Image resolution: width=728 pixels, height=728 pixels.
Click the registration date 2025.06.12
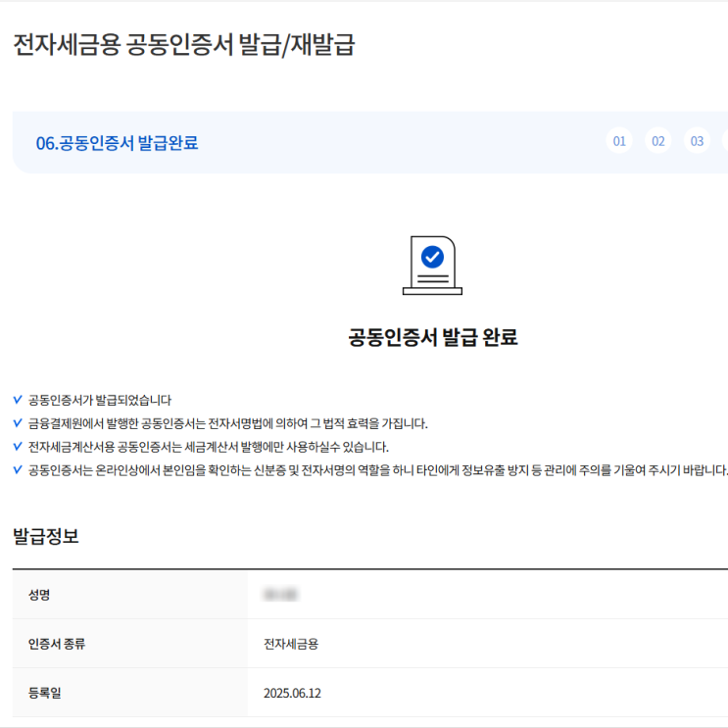pyautogui.click(x=292, y=693)
